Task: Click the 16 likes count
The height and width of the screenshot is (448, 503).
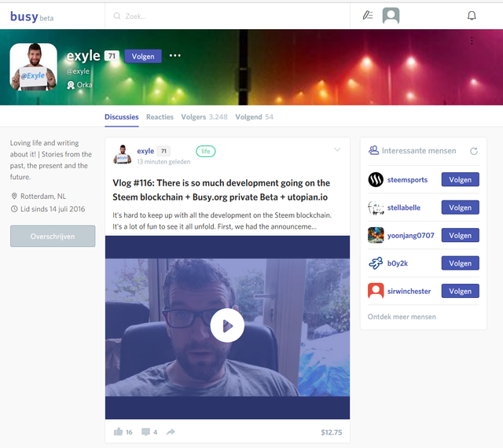Action: (x=129, y=432)
